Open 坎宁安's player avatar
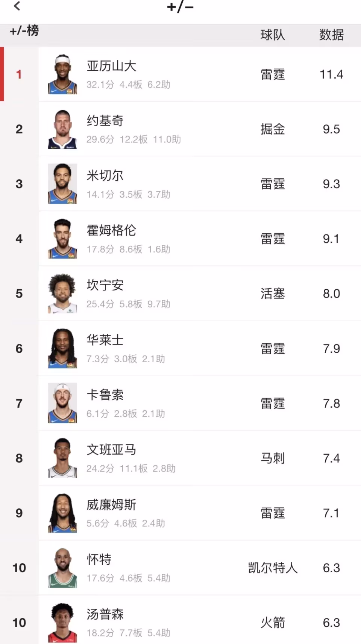 [62, 293]
